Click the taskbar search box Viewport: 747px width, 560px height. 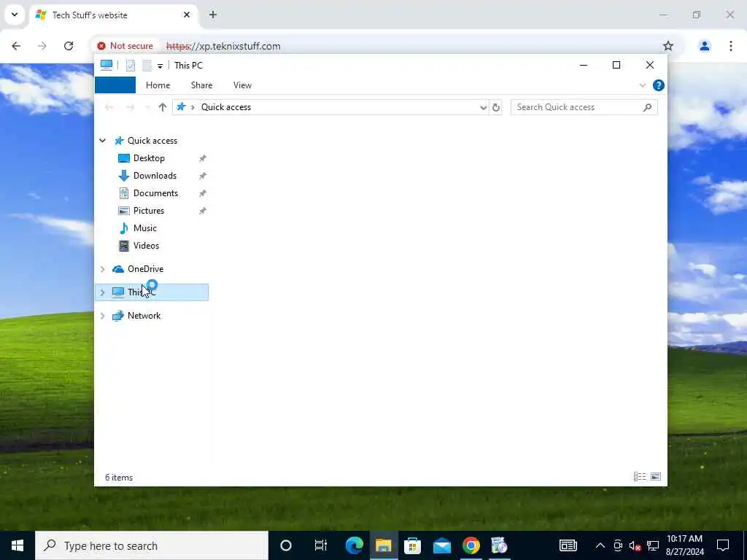pyautogui.click(x=152, y=545)
